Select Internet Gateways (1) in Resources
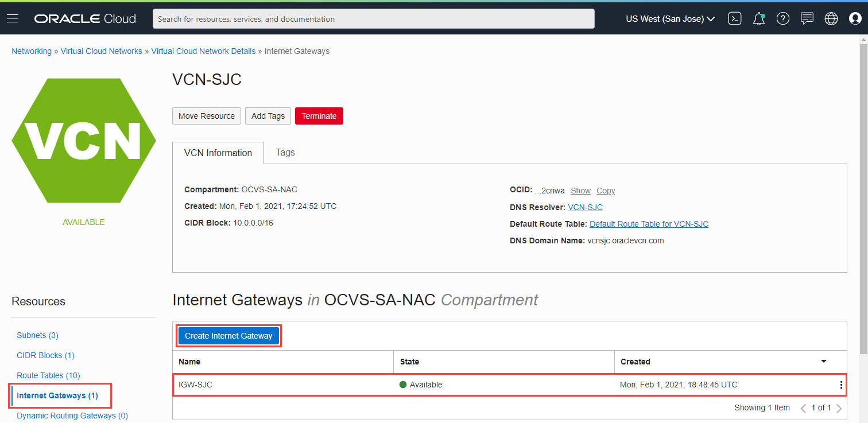The height and width of the screenshot is (423, 868). [x=57, y=395]
